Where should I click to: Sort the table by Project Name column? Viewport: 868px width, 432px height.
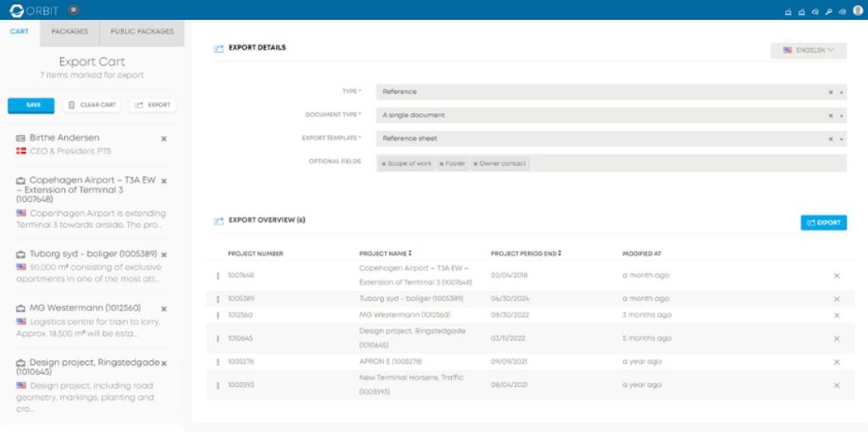(x=386, y=254)
